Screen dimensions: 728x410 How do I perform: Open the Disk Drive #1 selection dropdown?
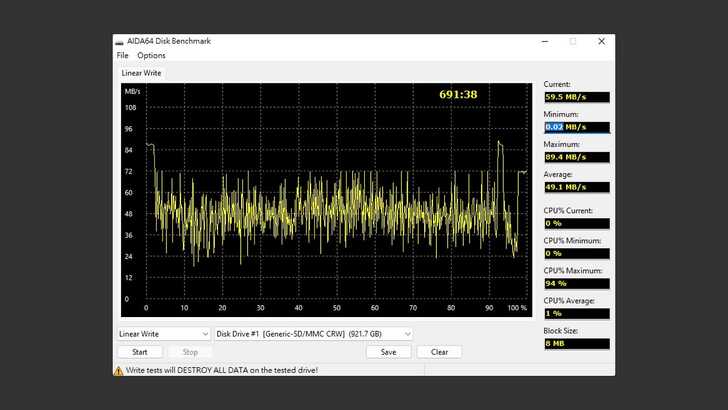click(313, 334)
